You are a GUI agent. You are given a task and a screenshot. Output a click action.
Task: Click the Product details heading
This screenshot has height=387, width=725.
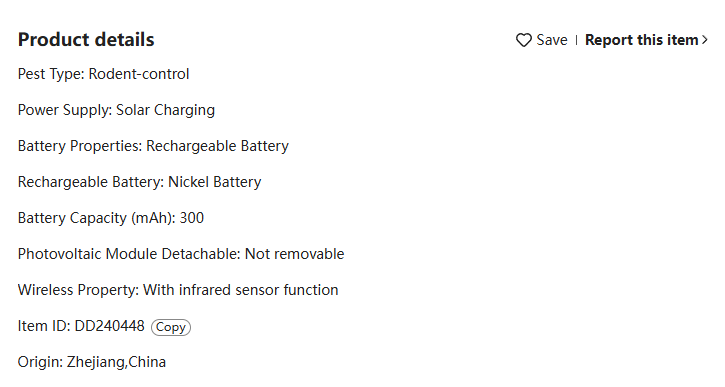point(86,40)
